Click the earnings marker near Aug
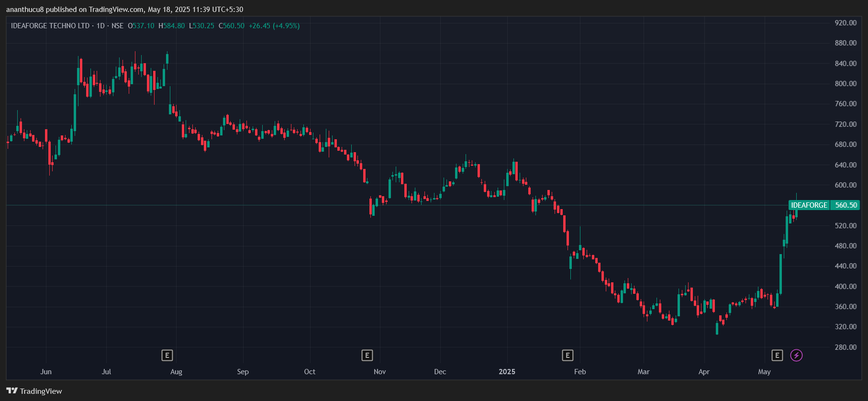Screen dimensions: 868x401 [x=167, y=355]
